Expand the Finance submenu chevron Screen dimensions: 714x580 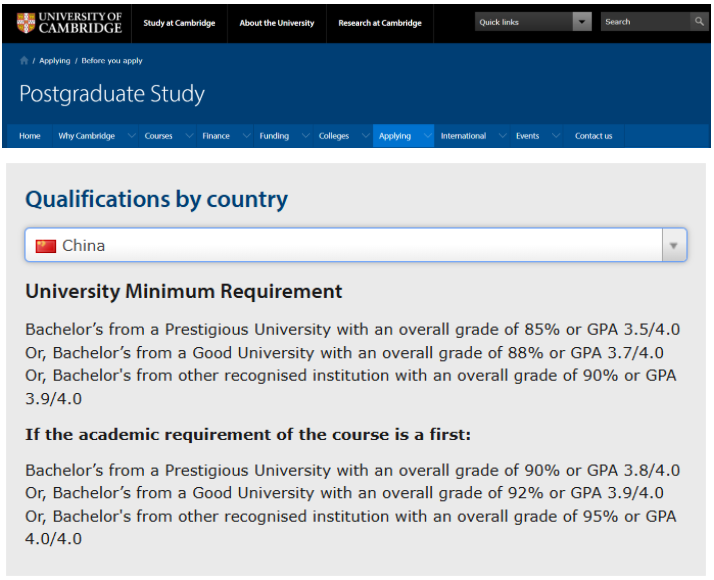click(246, 136)
